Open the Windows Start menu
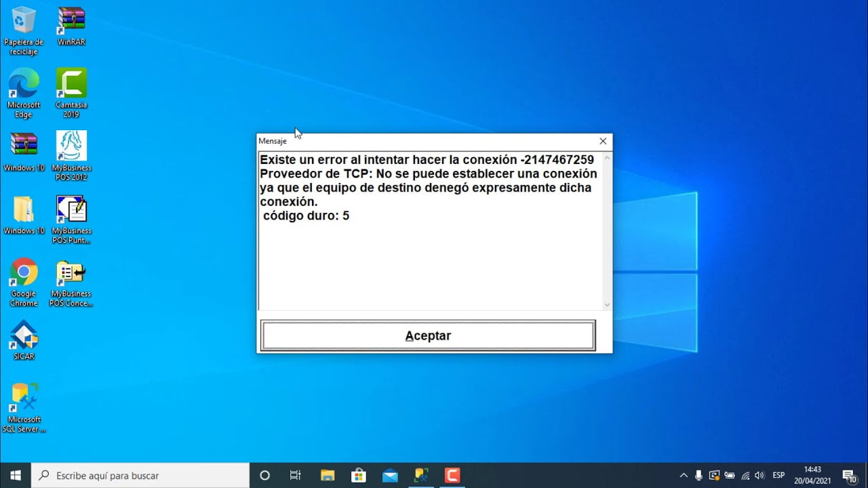 [16, 475]
